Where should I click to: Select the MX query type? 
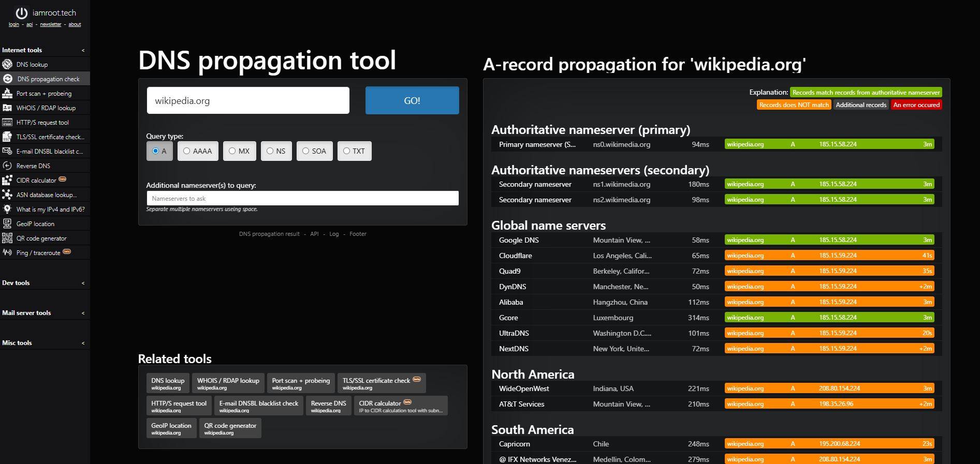pyautogui.click(x=240, y=151)
